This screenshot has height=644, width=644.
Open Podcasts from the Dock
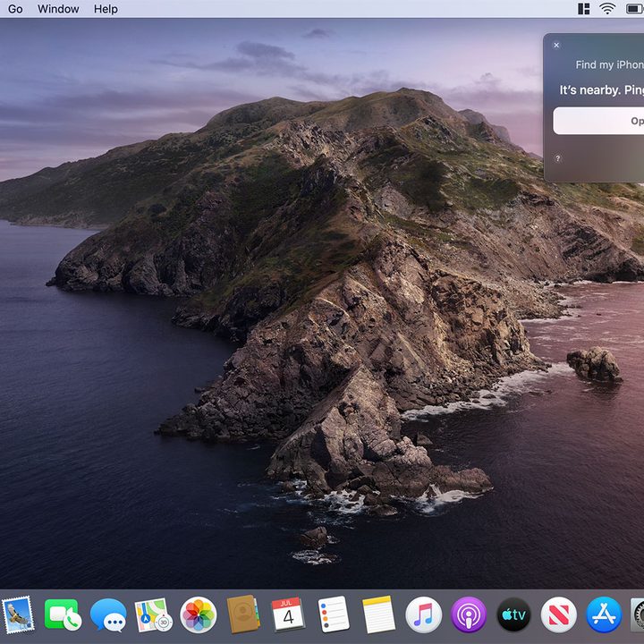click(x=469, y=614)
